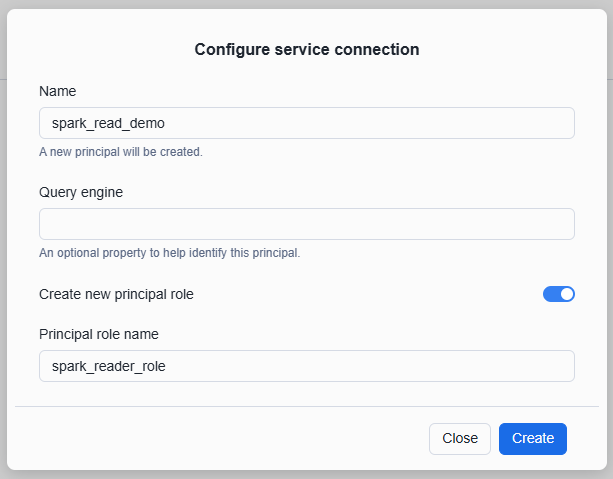This screenshot has height=479, width=613.
Task: Click the Name field label
Action: 58,91
